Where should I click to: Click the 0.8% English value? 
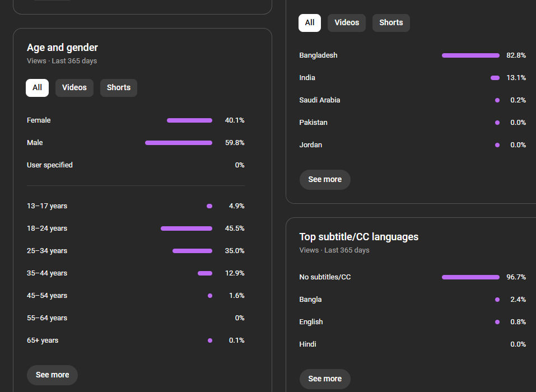pyautogui.click(x=518, y=322)
